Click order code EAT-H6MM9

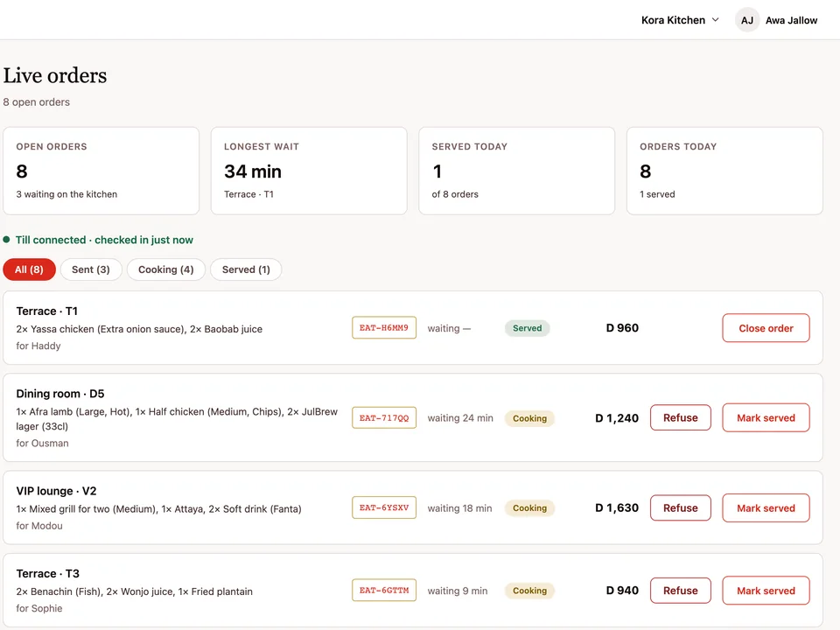point(383,328)
